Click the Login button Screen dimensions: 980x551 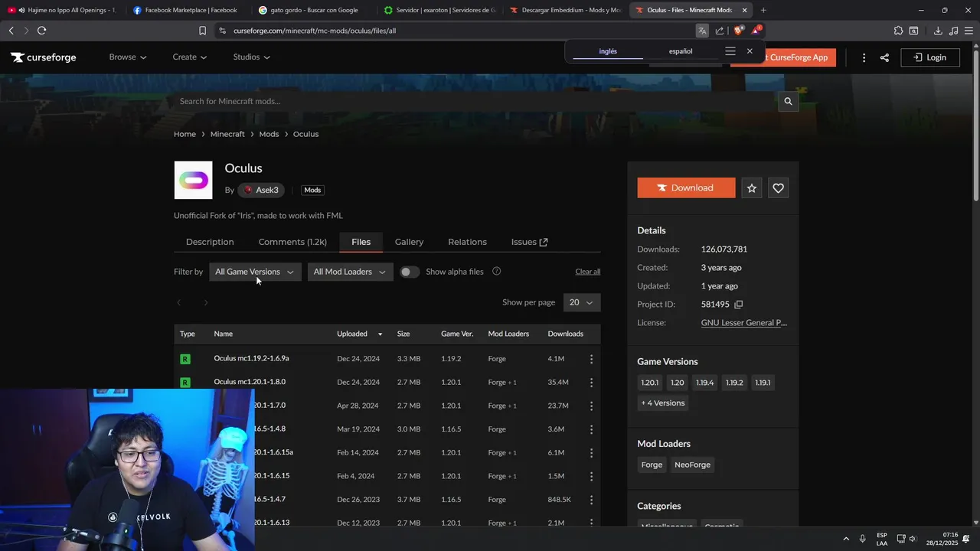pyautogui.click(x=930, y=57)
